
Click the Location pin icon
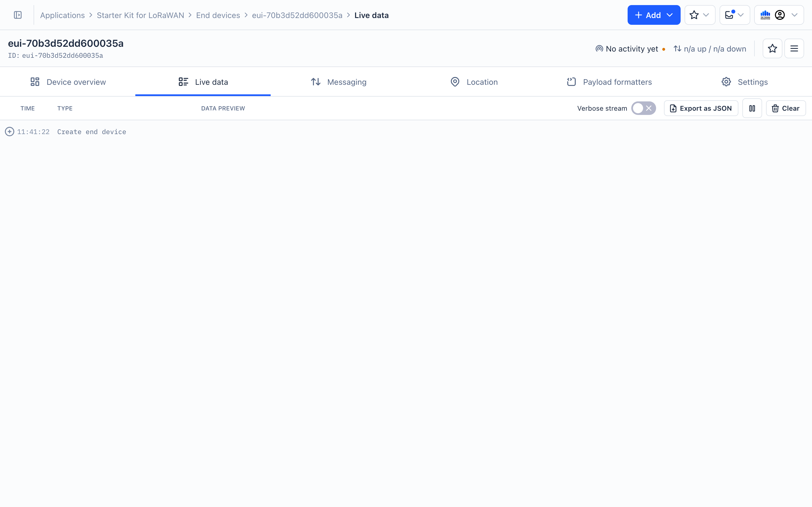point(455,81)
